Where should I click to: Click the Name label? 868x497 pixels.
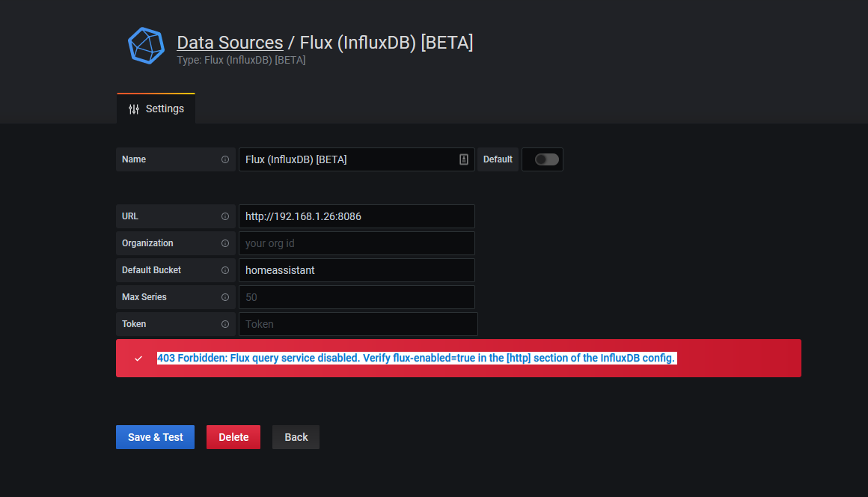(134, 159)
